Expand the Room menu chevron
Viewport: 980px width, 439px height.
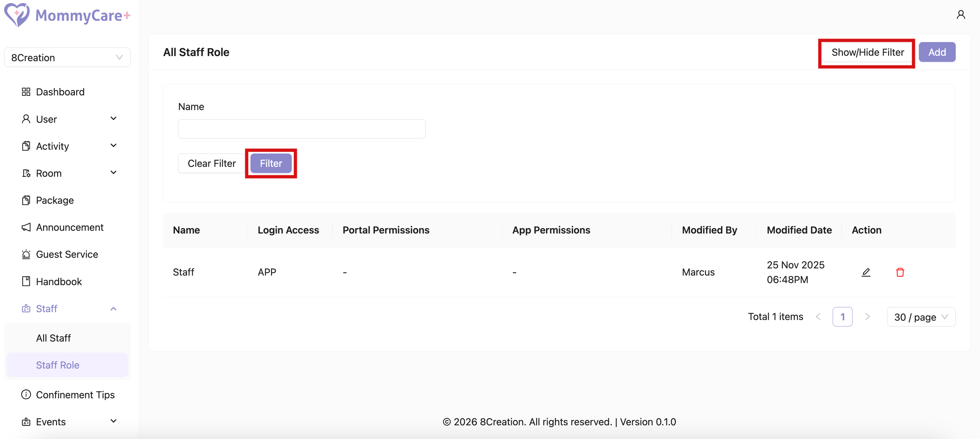coord(113,173)
